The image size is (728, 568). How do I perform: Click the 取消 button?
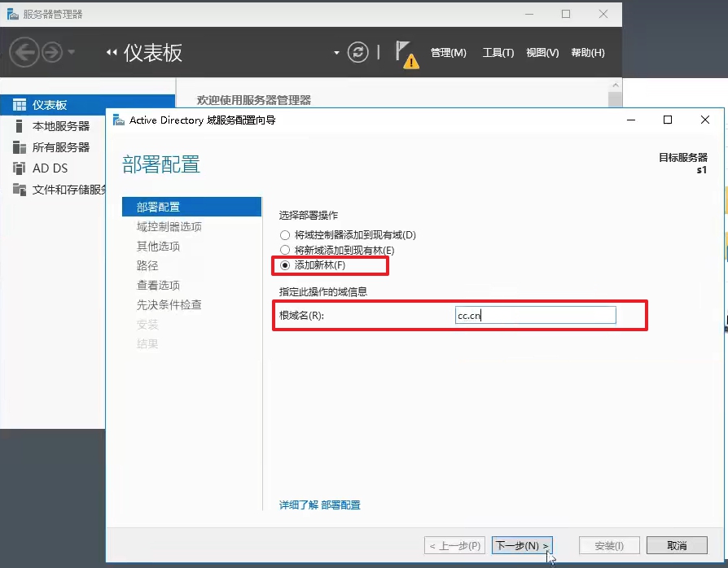click(x=677, y=546)
